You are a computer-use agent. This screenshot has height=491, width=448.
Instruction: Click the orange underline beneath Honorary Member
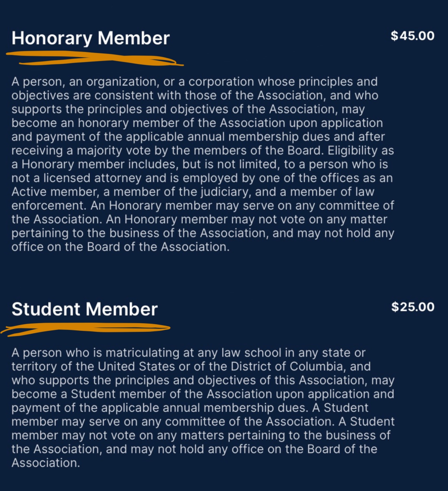(x=94, y=60)
